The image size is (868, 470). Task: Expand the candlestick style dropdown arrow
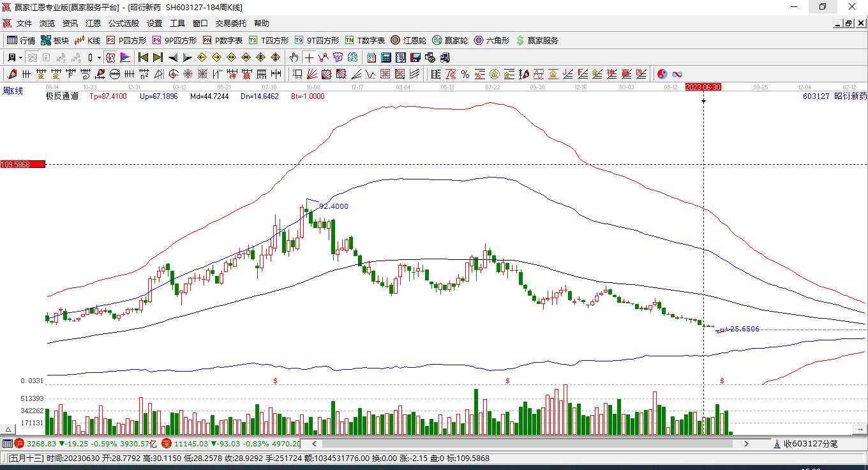[99, 57]
